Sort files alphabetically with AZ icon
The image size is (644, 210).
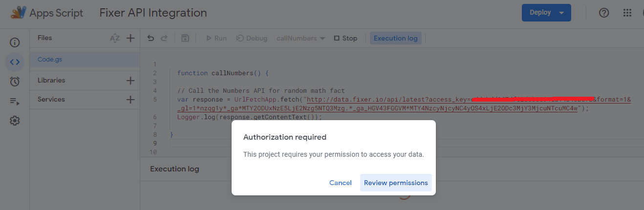(x=115, y=38)
